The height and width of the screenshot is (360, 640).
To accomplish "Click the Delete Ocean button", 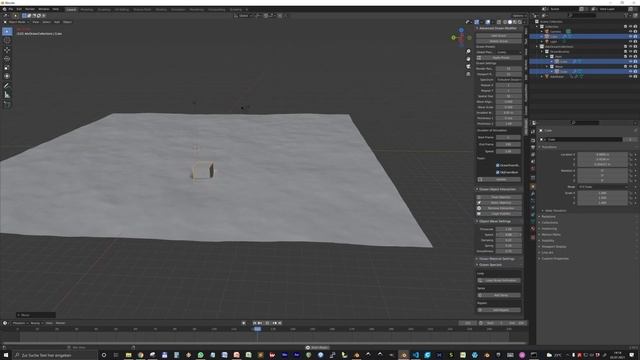I will [499, 41].
